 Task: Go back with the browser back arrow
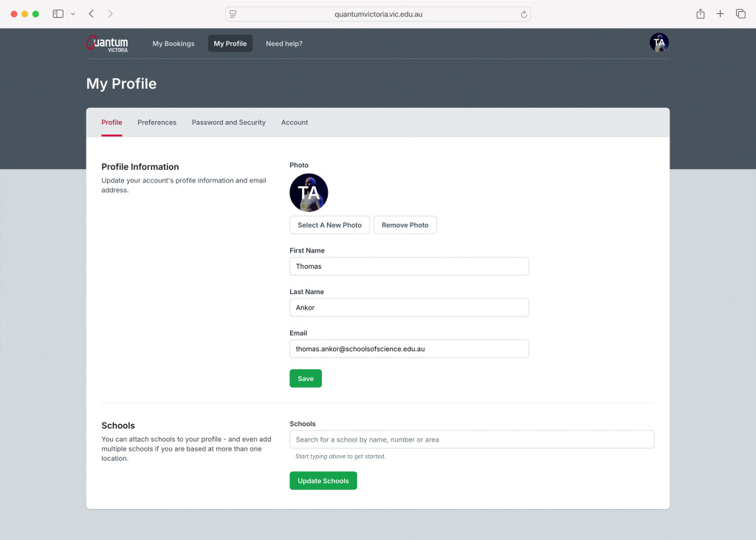pos(91,14)
